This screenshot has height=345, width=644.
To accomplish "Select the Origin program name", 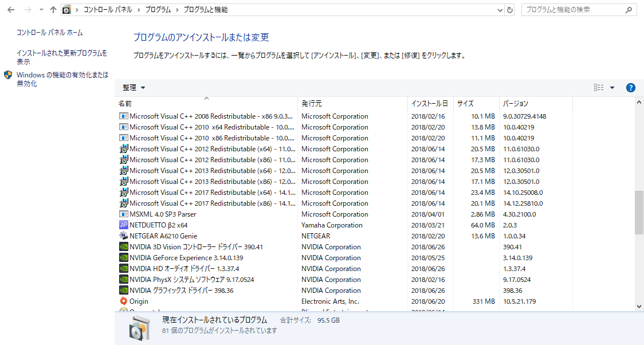I will (x=139, y=301).
